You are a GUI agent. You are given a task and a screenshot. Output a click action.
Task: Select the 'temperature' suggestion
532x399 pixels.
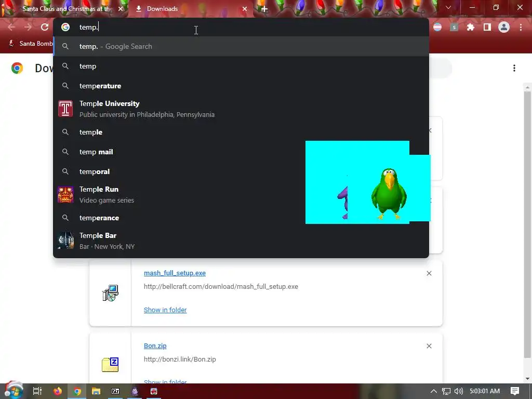click(241, 86)
